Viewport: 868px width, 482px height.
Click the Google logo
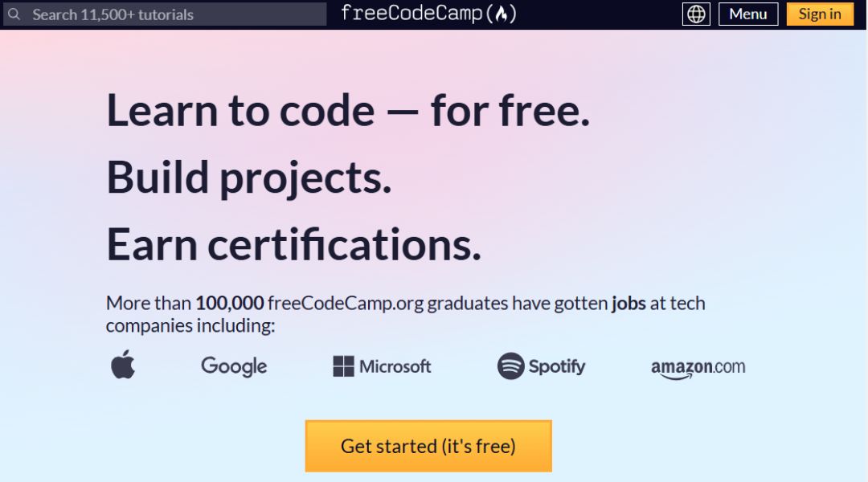coord(234,366)
